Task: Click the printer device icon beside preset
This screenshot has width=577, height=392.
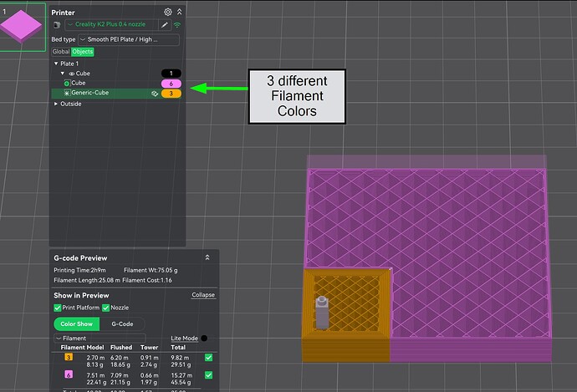Action: (x=57, y=25)
